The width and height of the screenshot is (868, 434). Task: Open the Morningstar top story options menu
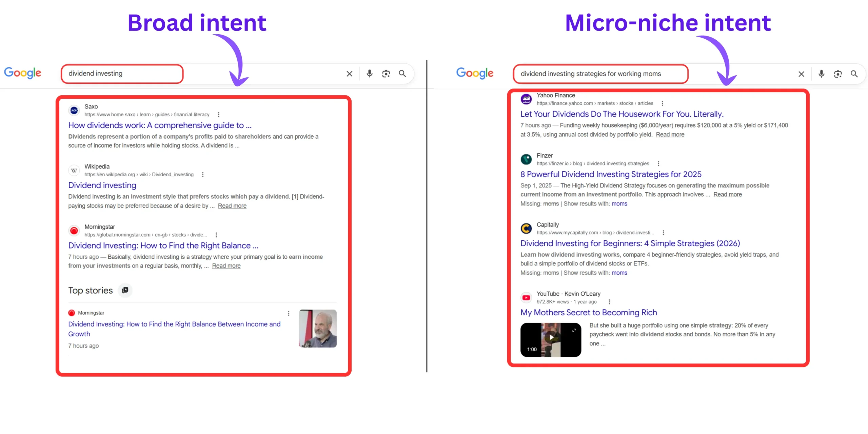pos(289,313)
